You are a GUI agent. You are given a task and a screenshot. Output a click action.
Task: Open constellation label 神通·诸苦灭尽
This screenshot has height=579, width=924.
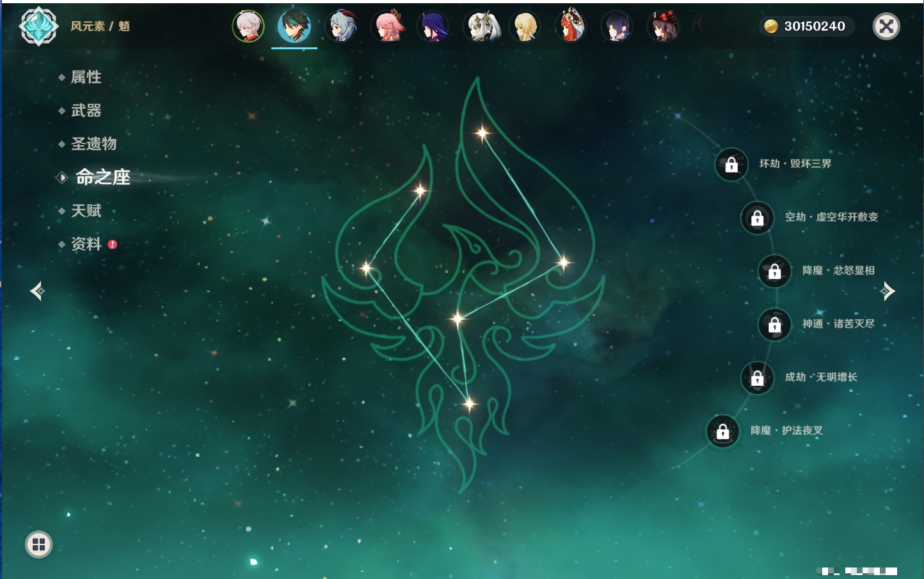click(838, 324)
